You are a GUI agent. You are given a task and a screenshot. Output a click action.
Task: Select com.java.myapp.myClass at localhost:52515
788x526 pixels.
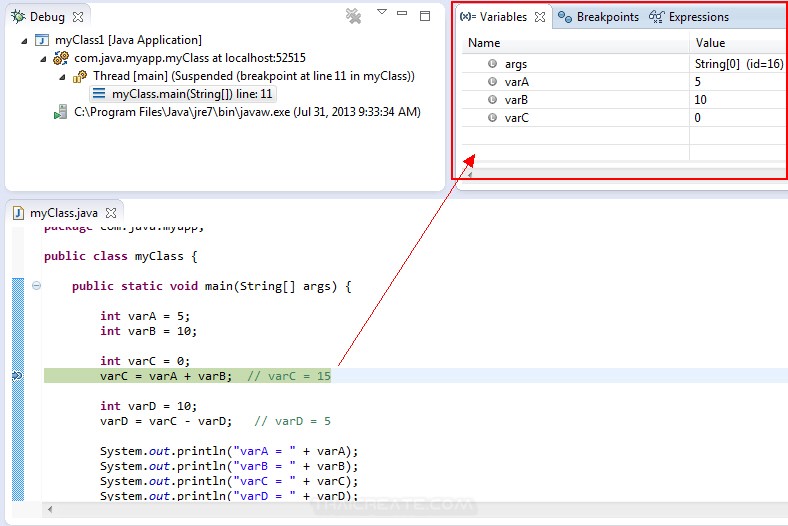click(190, 58)
